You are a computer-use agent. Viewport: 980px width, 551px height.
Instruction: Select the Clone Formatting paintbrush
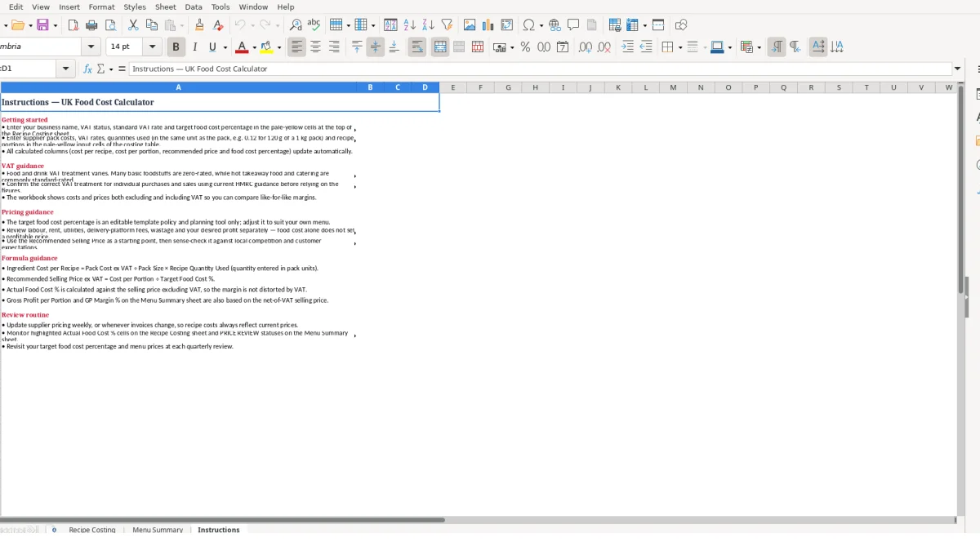pyautogui.click(x=200, y=25)
